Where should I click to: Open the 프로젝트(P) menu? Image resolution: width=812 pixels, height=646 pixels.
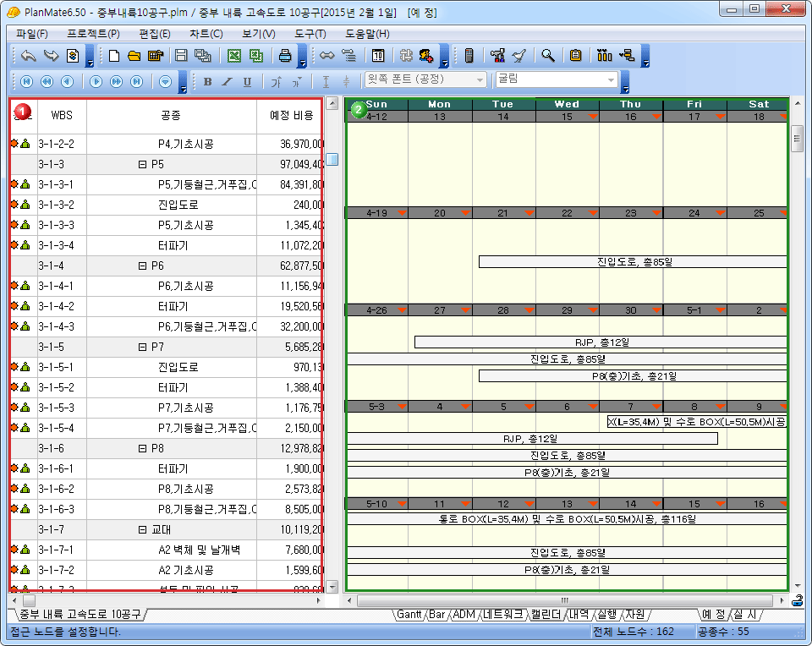[93, 34]
